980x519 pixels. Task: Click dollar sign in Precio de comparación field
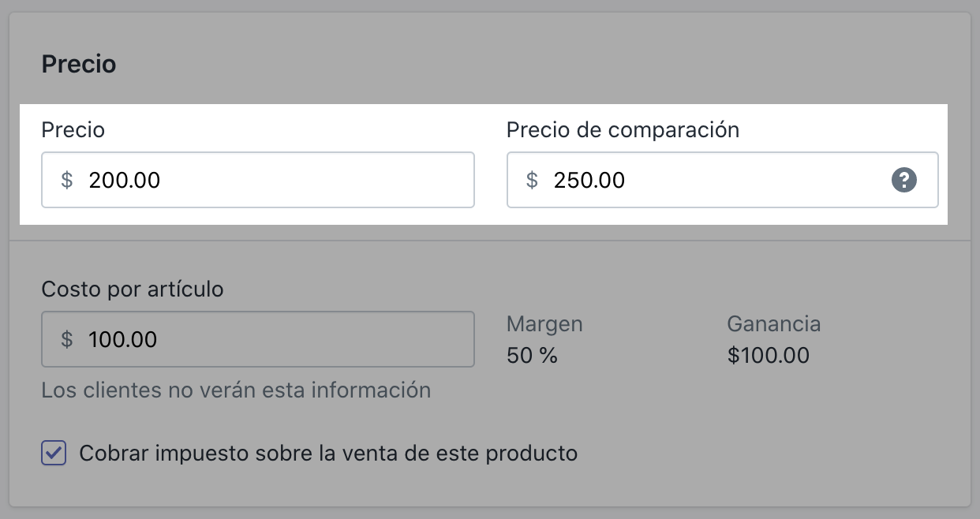click(533, 181)
